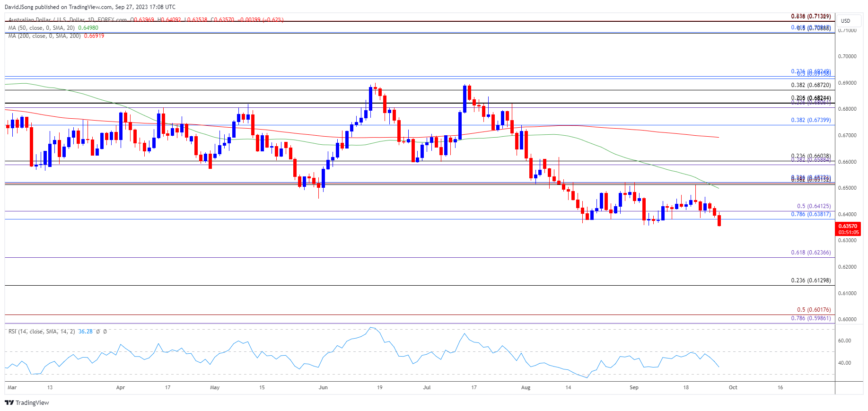Click the May label on the date axis
Image resolution: width=868 pixels, height=411 pixels.
click(215, 387)
